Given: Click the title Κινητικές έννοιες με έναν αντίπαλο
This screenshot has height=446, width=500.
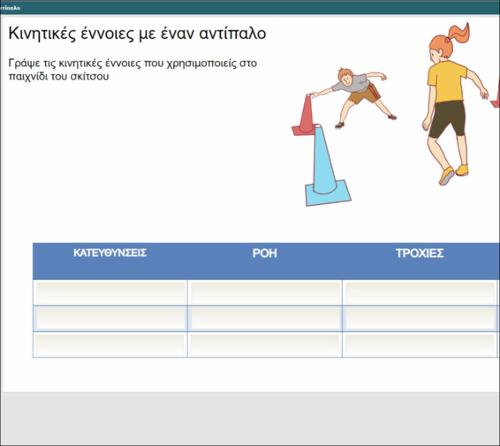Looking at the screenshot, I should 137,34.
